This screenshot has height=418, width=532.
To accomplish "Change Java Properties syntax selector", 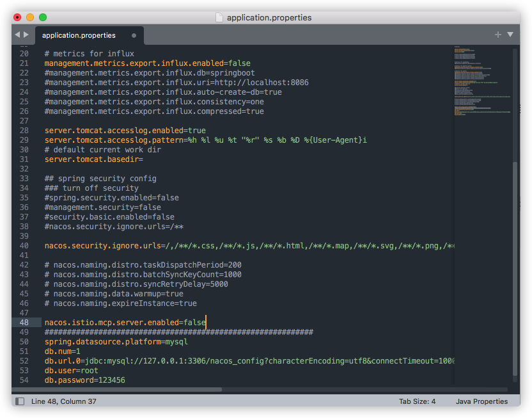I will click(x=481, y=401).
